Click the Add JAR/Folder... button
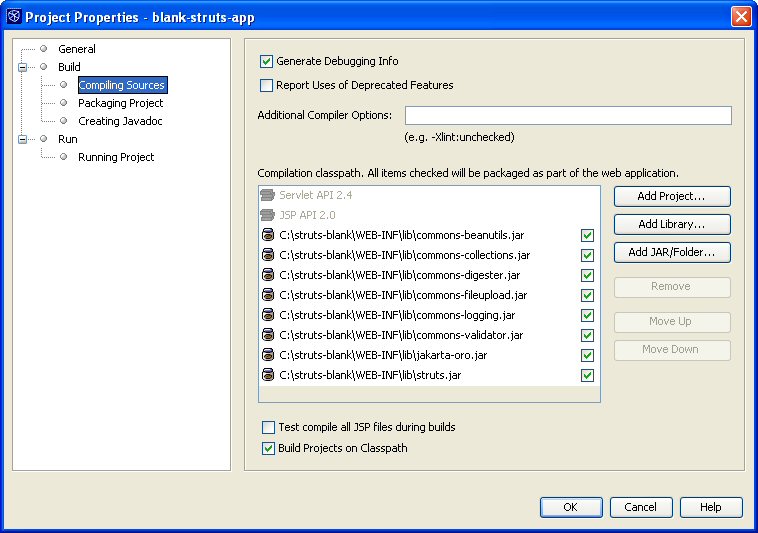 click(x=672, y=252)
